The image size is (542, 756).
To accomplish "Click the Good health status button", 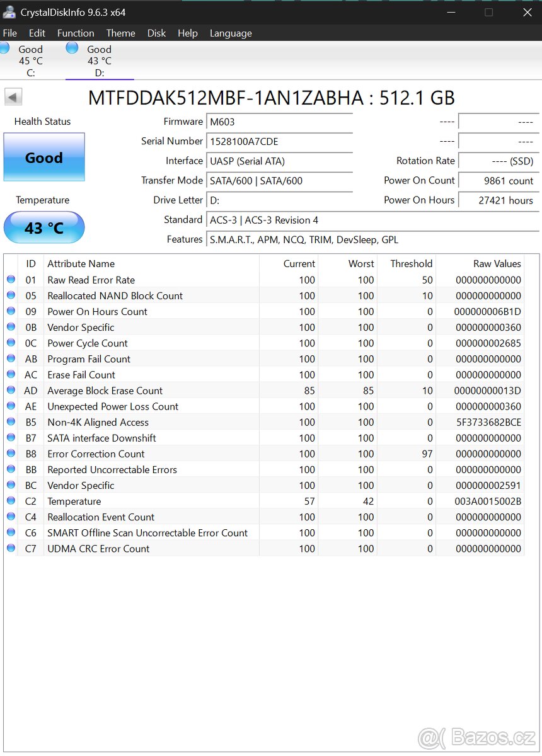I will [44, 157].
